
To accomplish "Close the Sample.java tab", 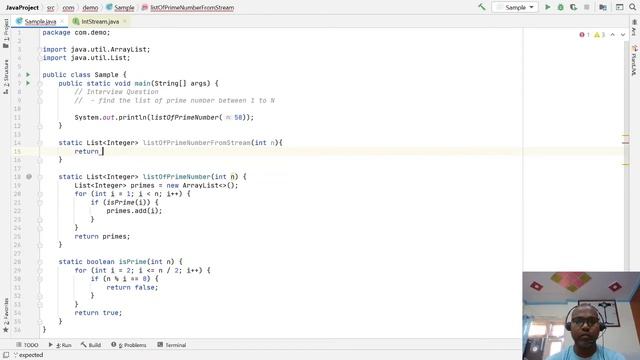I will [62, 21].
